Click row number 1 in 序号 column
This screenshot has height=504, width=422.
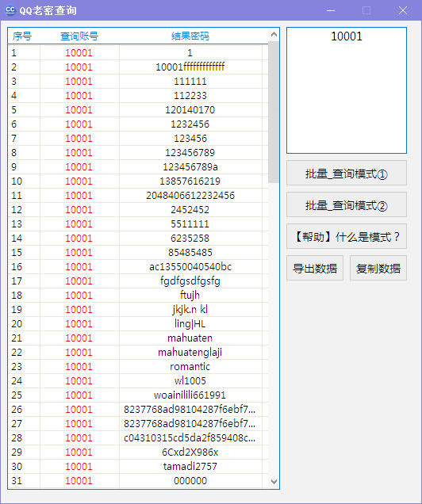point(13,53)
